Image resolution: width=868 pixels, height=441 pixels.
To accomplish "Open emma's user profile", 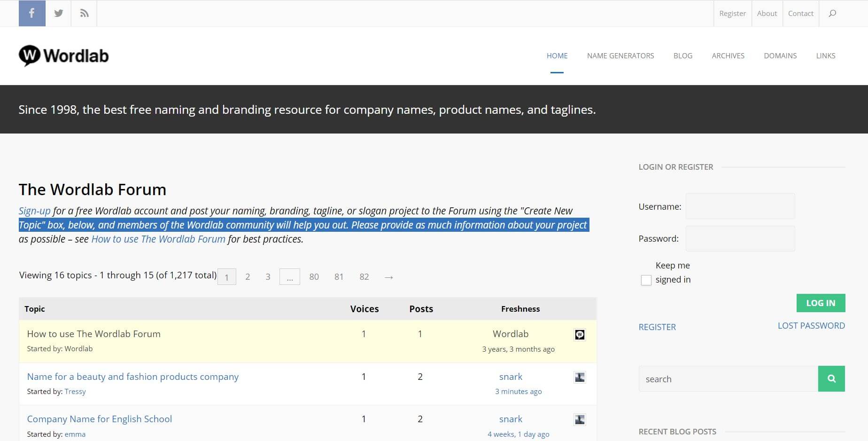I will click(x=75, y=434).
